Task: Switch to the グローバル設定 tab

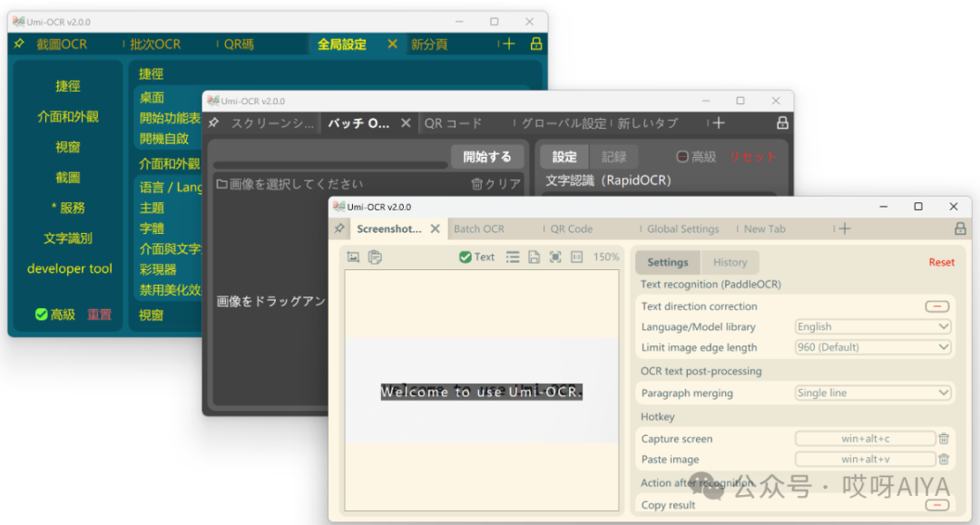Action: (x=563, y=123)
